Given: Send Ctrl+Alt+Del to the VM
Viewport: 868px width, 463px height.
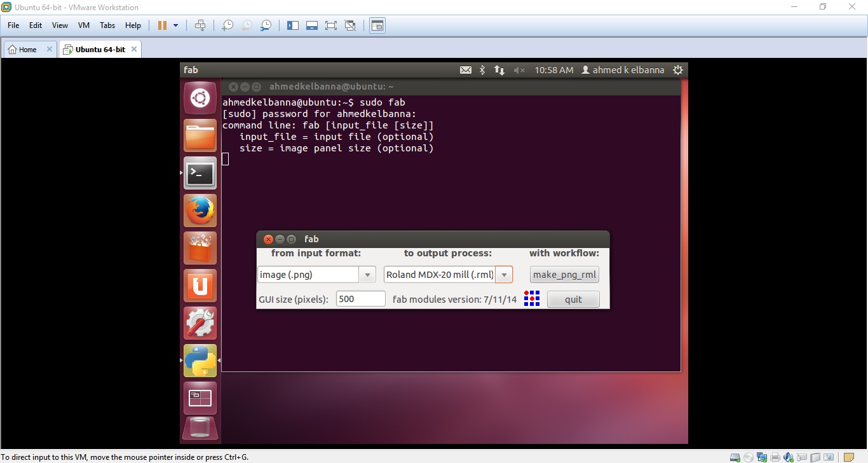Looking at the screenshot, I should click(200, 25).
